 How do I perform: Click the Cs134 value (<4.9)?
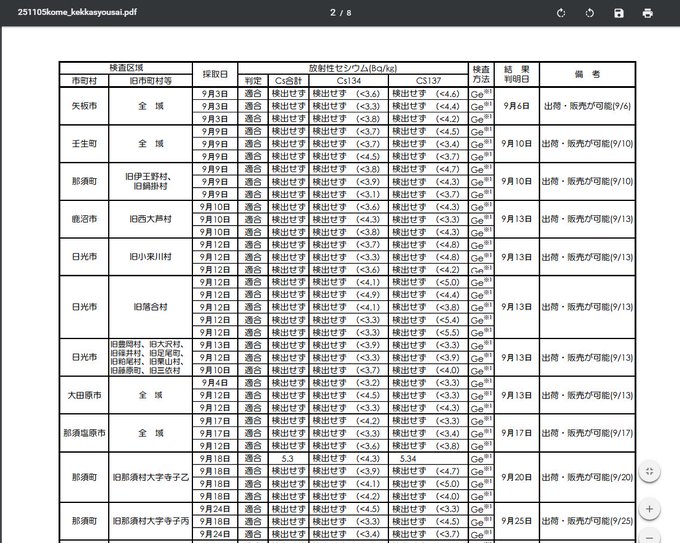tap(368, 295)
